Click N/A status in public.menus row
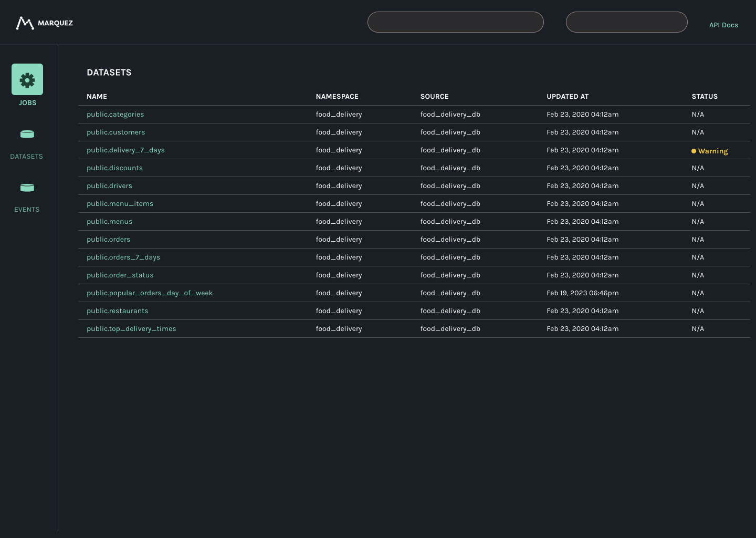 (698, 222)
